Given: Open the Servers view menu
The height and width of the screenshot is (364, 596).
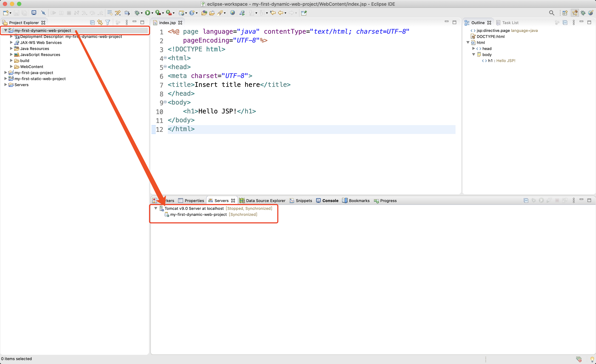Looking at the screenshot, I should [573, 200].
